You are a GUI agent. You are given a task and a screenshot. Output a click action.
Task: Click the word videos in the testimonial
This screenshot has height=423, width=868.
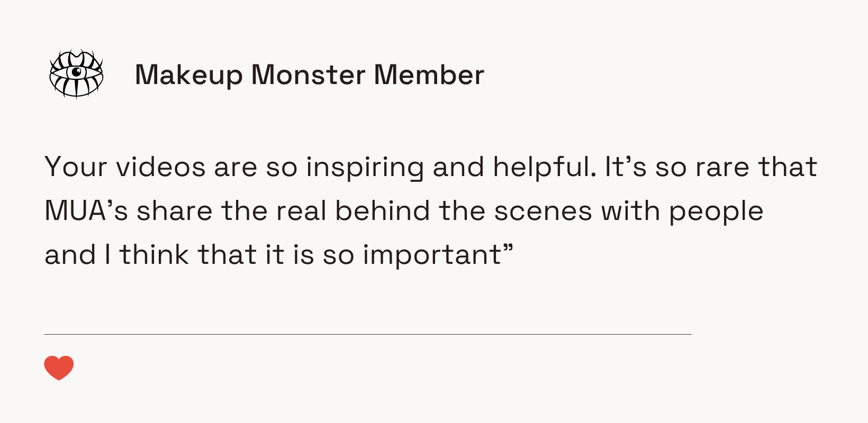tap(160, 167)
